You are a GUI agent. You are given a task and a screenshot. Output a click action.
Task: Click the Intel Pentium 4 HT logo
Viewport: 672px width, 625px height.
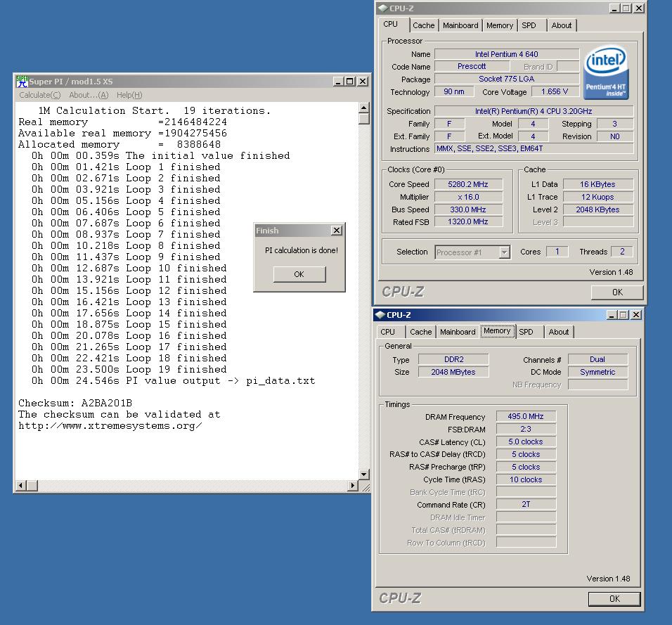pos(606,72)
